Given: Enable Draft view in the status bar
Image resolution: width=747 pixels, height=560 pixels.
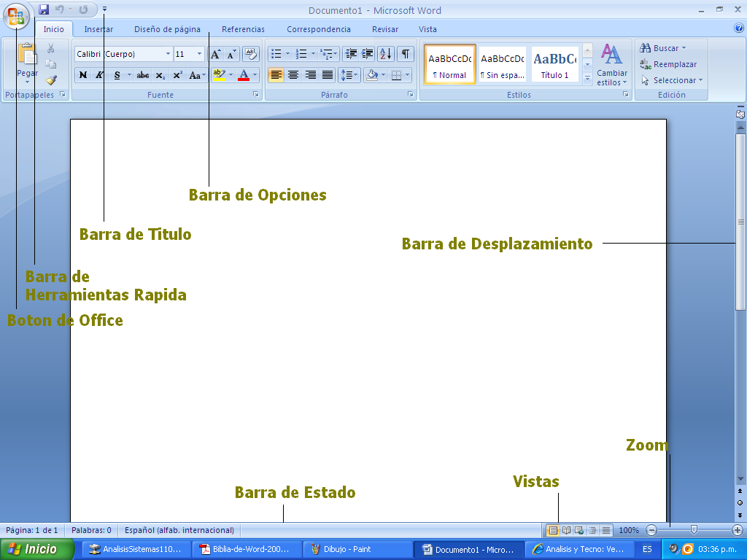Looking at the screenshot, I should (605, 530).
